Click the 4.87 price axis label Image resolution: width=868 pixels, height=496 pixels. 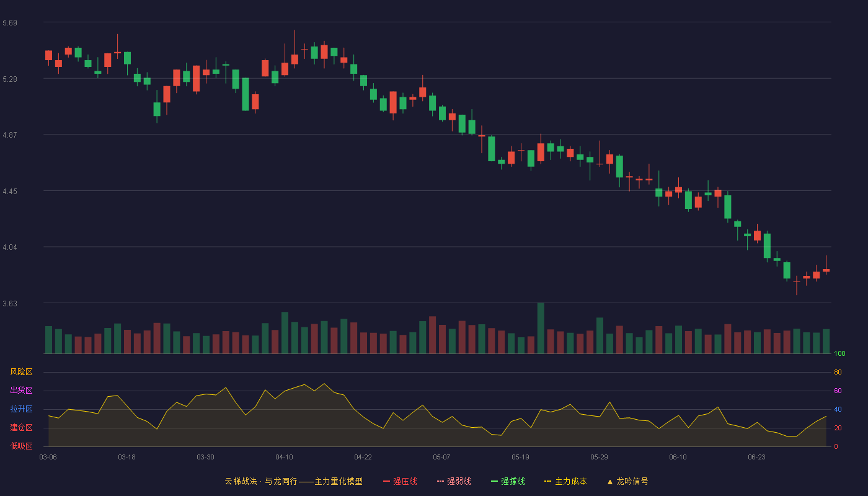click(10, 135)
